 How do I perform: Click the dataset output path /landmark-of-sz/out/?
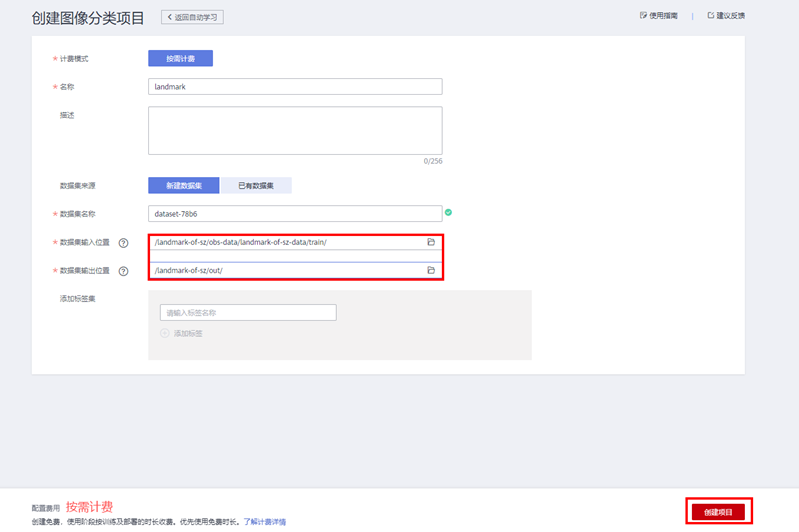[x=285, y=270]
